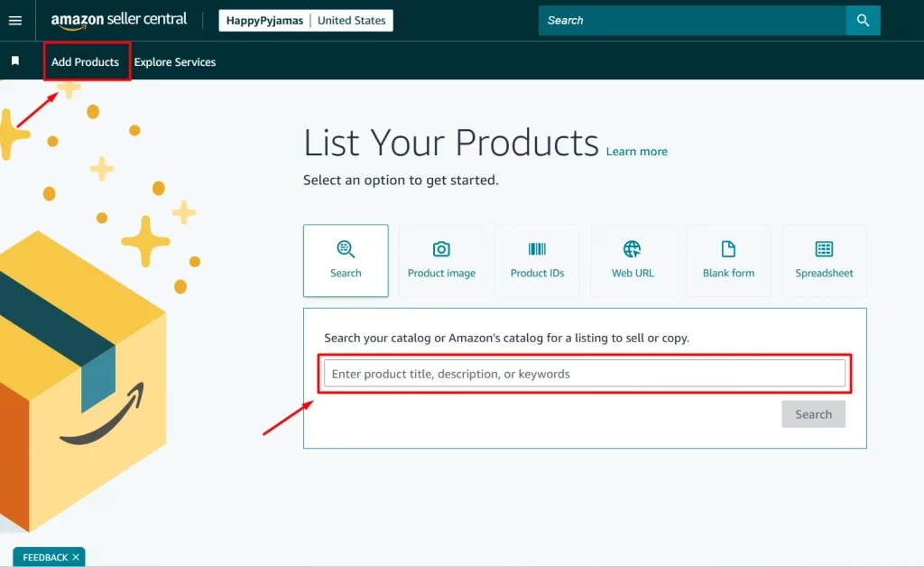924x567 pixels.
Task: Open the Explore Services menu
Action: [175, 61]
